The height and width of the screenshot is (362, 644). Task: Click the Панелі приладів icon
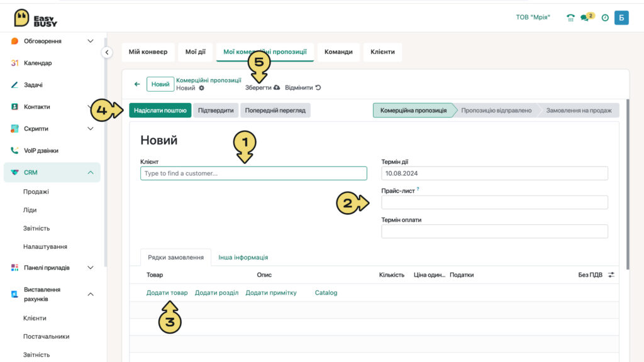(x=14, y=268)
